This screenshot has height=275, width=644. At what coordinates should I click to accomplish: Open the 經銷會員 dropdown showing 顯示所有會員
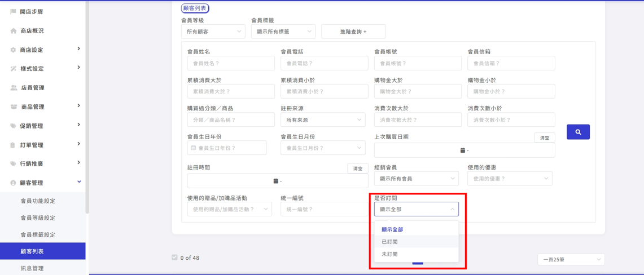click(417, 179)
